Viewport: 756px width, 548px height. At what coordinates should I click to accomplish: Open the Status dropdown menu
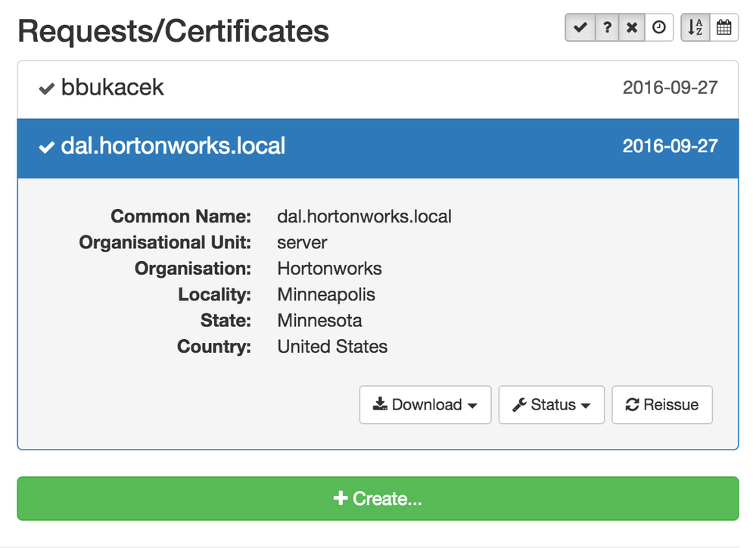(551, 405)
